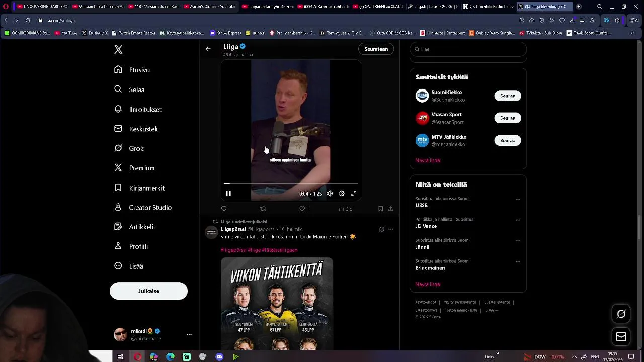644x362 pixels.
Task: Go back with the arrow beside Liiga
Action: coord(208,49)
